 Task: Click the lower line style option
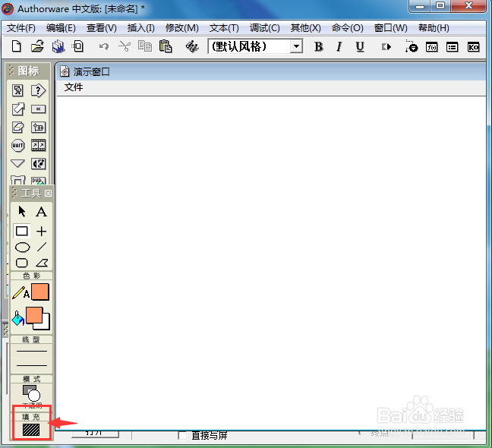pyautogui.click(x=31, y=365)
